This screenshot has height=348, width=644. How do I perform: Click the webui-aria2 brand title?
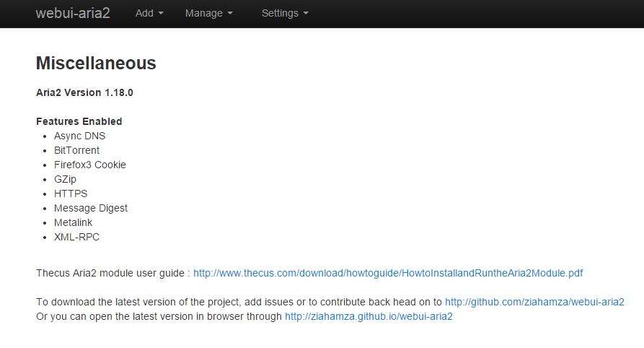(73, 13)
